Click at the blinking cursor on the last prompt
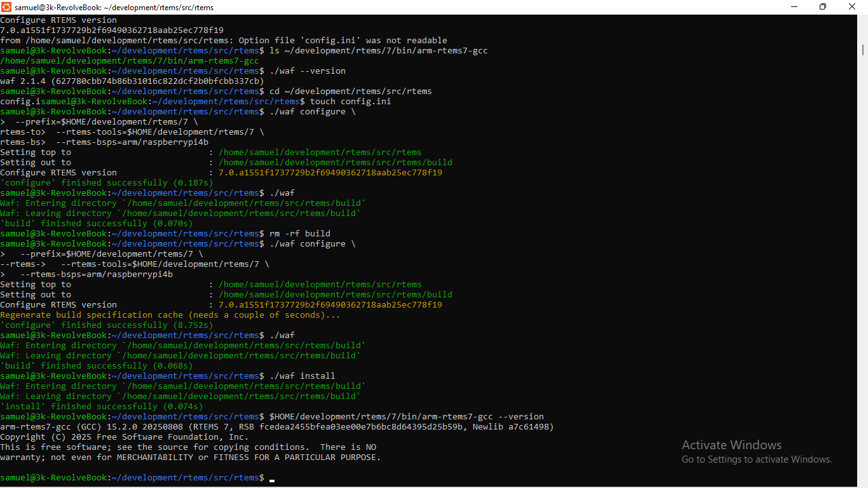This screenshot has width=868, height=488. point(272,478)
